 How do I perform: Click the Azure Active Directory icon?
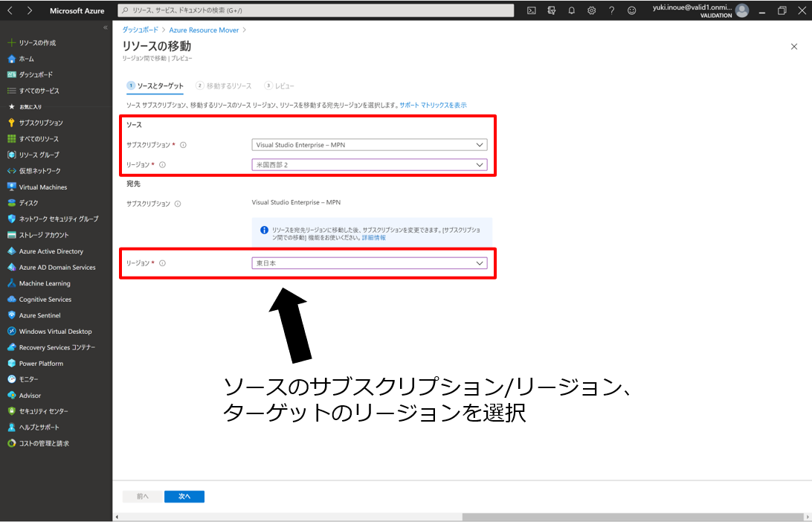point(11,251)
